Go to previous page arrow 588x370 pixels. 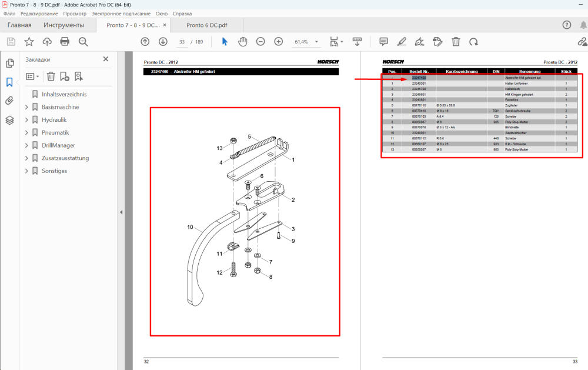[145, 42]
